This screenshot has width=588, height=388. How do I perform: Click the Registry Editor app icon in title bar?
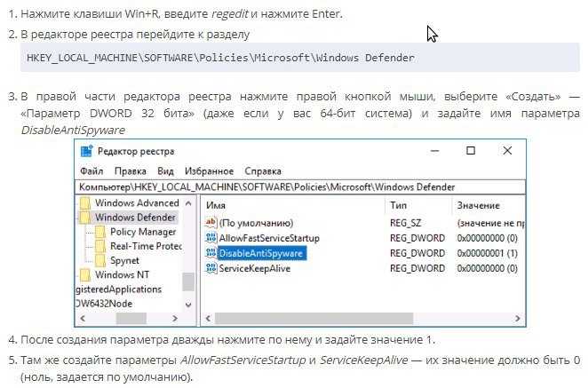[87, 151]
